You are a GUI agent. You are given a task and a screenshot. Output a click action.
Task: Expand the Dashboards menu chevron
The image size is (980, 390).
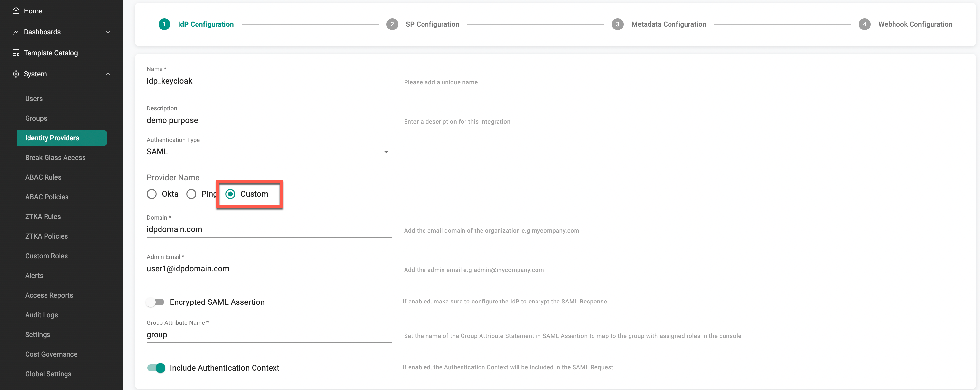108,32
